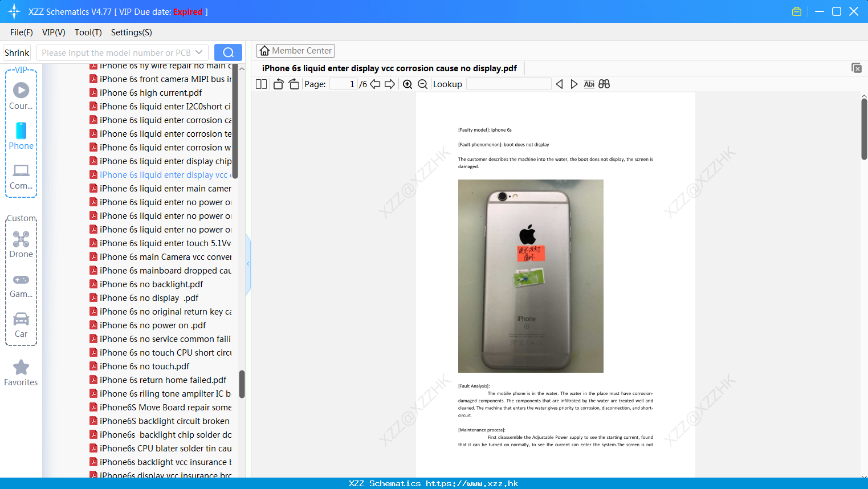Screen dimensions: 868x489
Task: Open the VIP(V) menu
Action: pyautogui.click(x=54, y=32)
